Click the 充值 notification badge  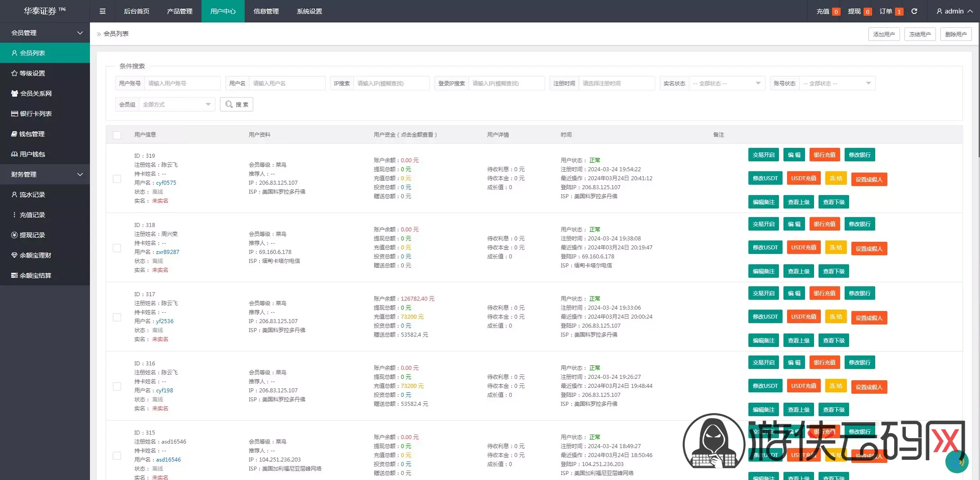836,12
